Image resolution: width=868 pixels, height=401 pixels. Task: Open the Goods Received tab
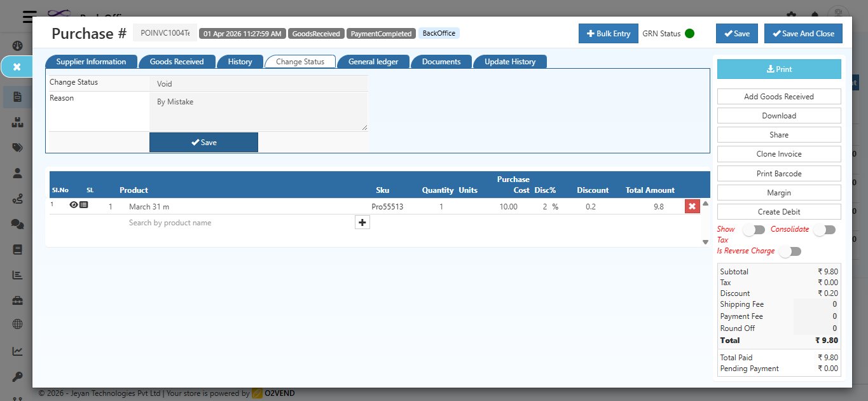tap(176, 62)
